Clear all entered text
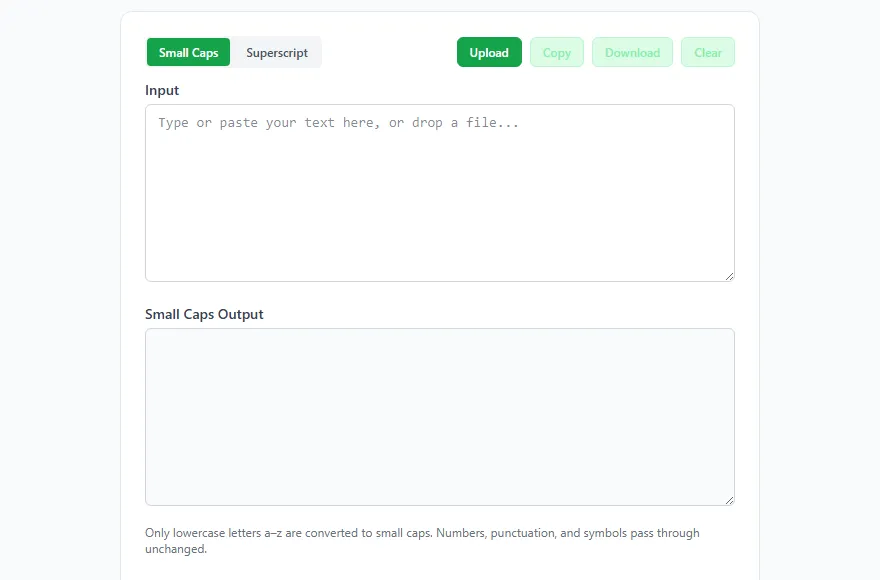Screen dimensions: 880x580 pos(708,53)
